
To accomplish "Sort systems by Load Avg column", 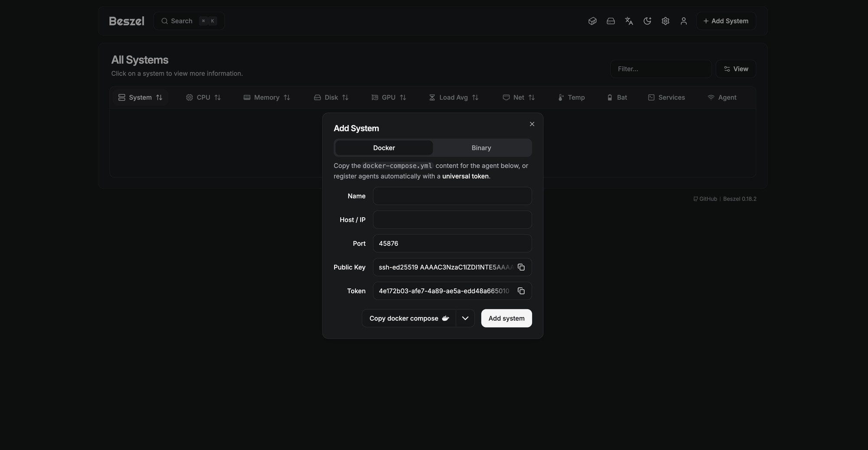I will [453, 97].
